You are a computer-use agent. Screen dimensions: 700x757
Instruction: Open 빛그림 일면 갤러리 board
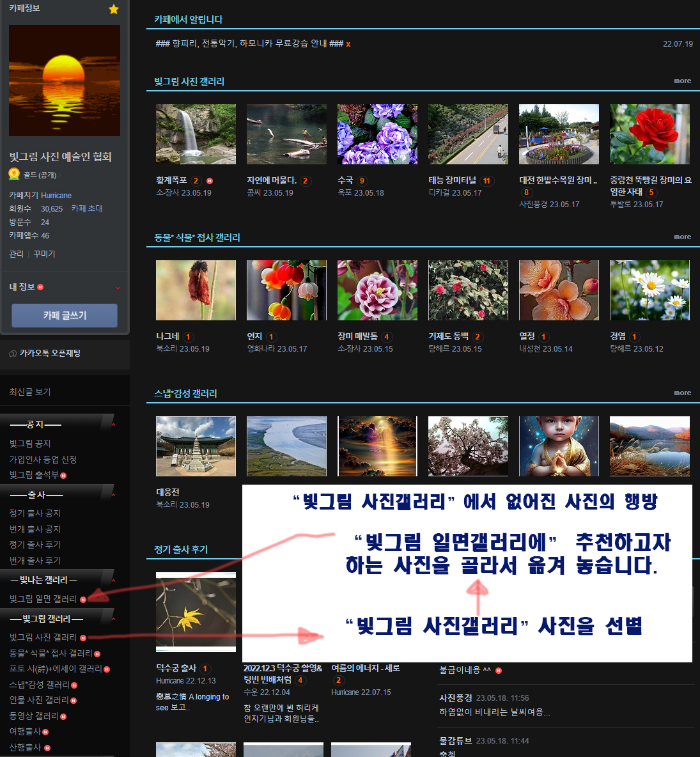[x=43, y=599]
